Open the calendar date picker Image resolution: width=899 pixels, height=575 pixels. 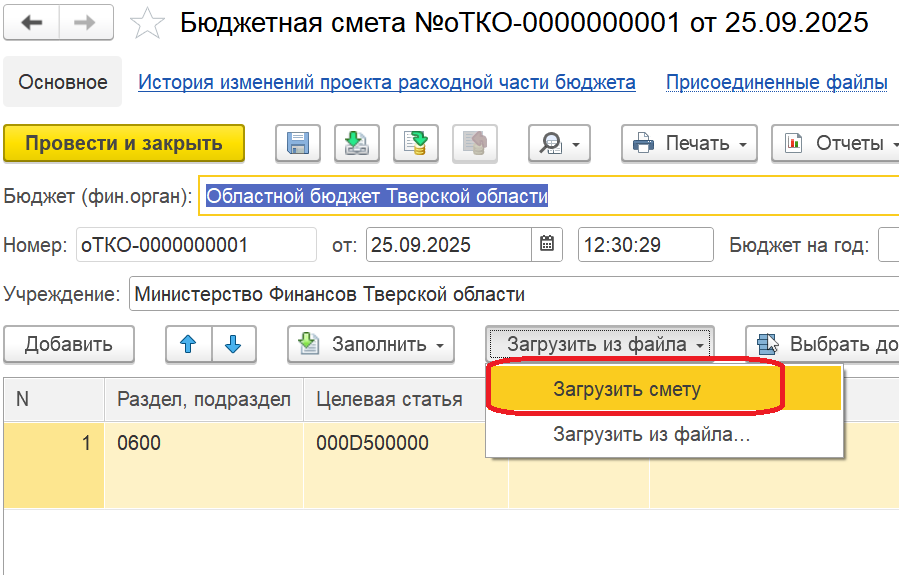(546, 244)
